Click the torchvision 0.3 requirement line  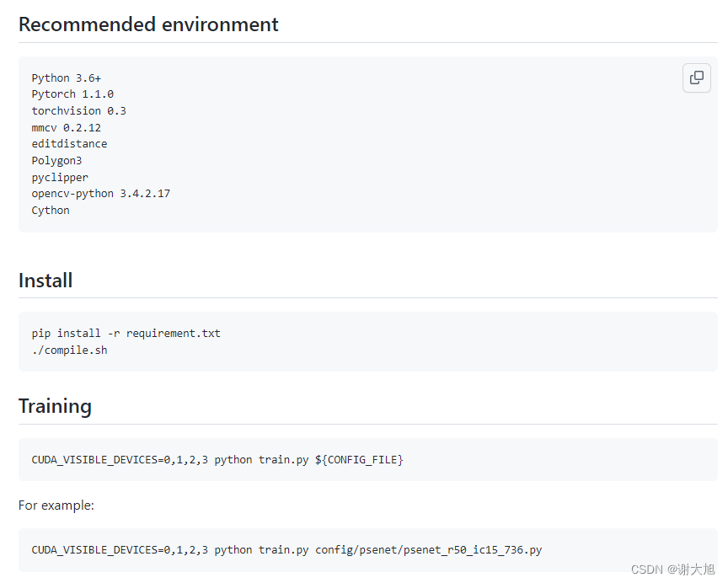click(78, 110)
